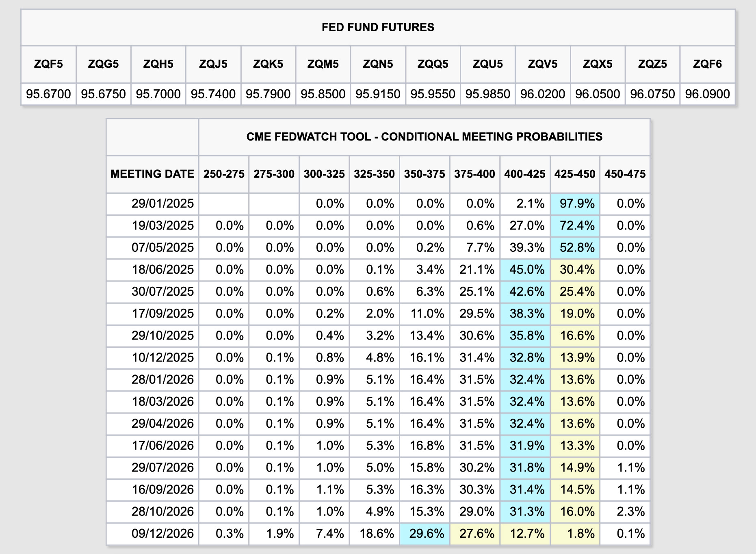Select the 95.8500 price cell

pyautogui.click(x=323, y=94)
